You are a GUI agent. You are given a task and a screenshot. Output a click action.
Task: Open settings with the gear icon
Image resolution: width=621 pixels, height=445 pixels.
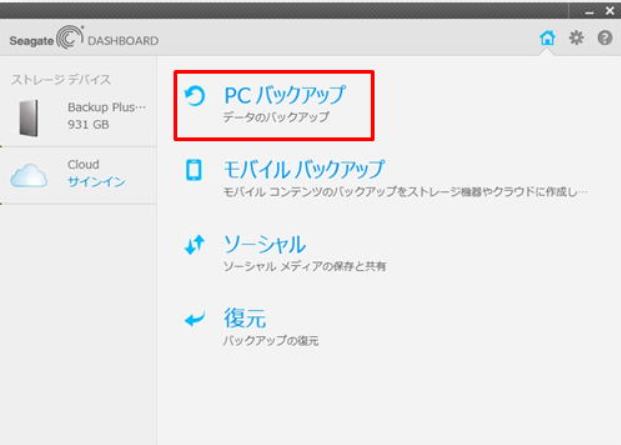coord(576,38)
